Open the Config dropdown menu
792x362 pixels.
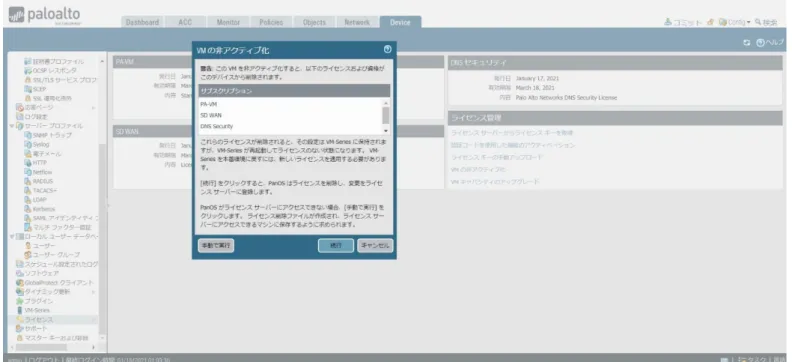click(x=735, y=22)
